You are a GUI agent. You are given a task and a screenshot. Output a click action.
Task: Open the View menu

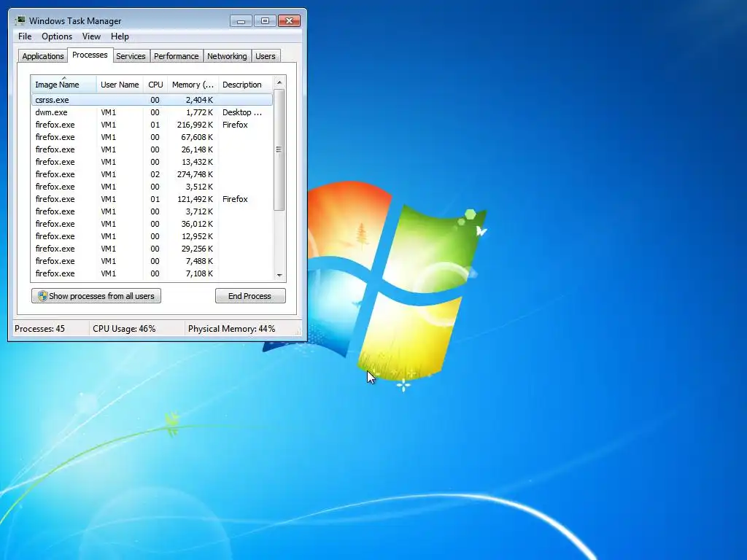(91, 36)
